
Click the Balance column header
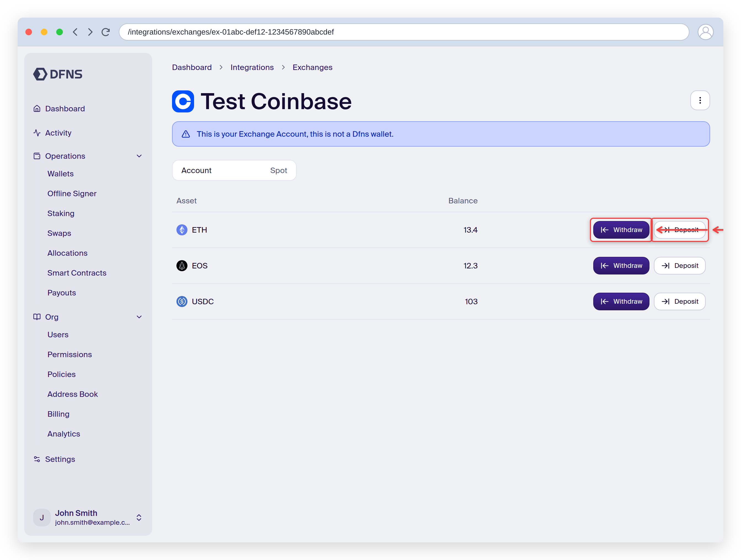pyautogui.click(x=463, y=201)
